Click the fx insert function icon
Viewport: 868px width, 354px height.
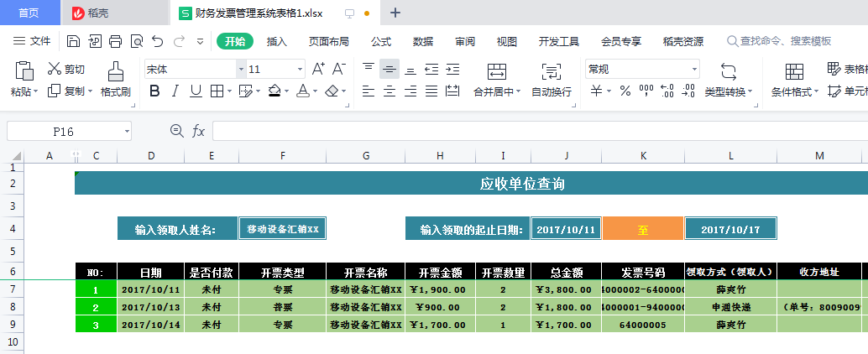[198, 131]
